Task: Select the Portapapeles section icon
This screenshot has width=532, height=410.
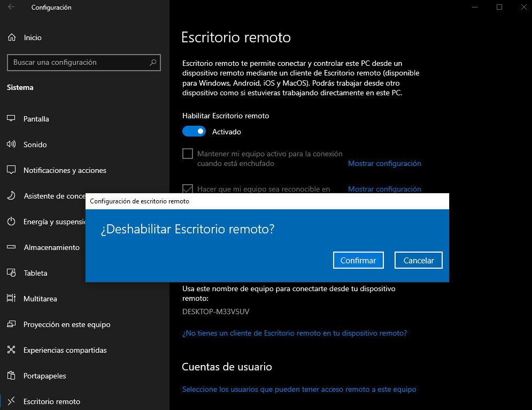Action: [11, 376]
